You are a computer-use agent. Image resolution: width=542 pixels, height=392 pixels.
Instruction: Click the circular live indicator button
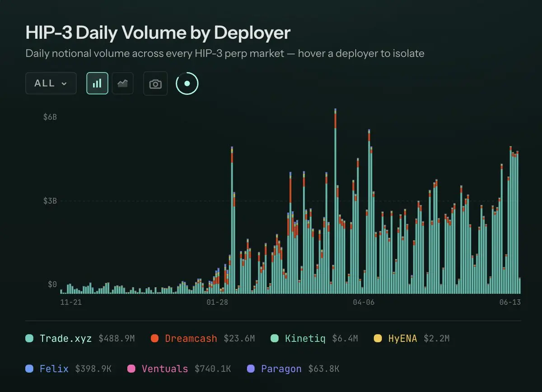tap(187, 84)
